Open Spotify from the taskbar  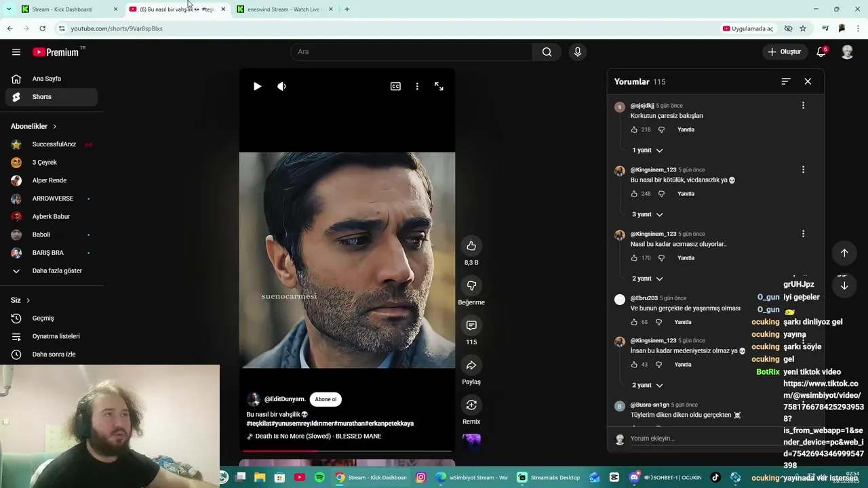tap(319, 478)
